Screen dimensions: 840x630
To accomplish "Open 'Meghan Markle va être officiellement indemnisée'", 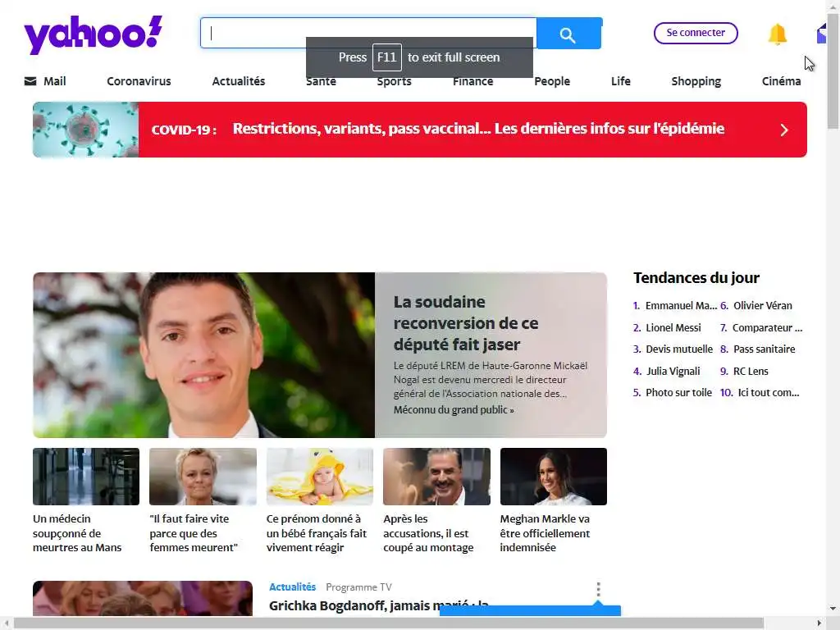I will click(x=545, y=533).
